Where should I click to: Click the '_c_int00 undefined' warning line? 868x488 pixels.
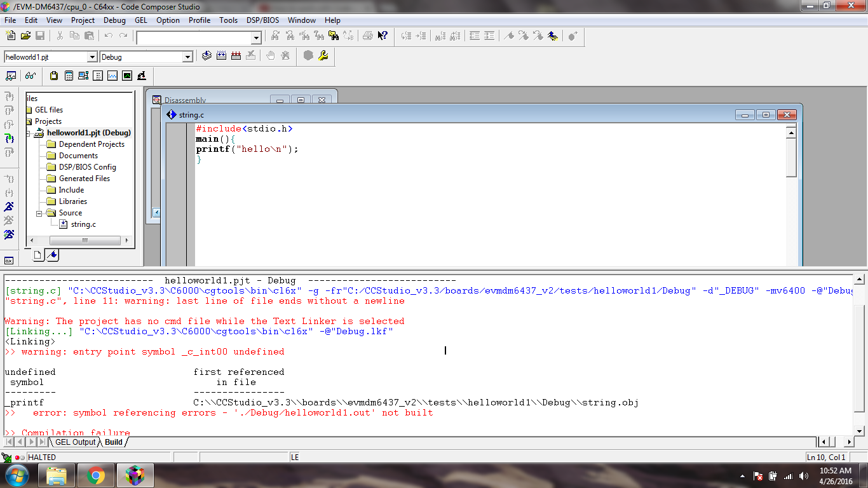[144, 351]
